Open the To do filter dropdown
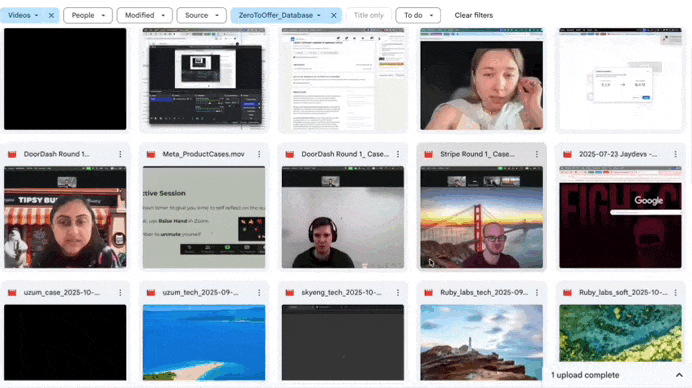The height and width of the screenshot is (388, 692). 417,15
